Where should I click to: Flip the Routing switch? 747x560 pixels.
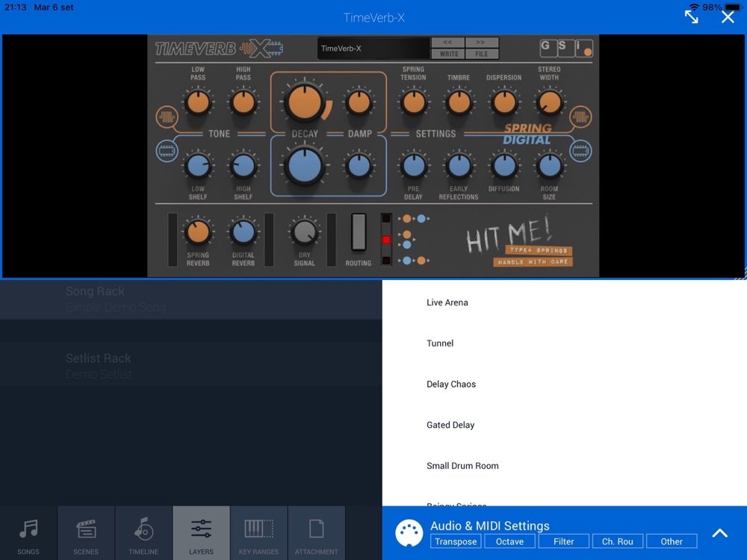[x=359, y=232]
